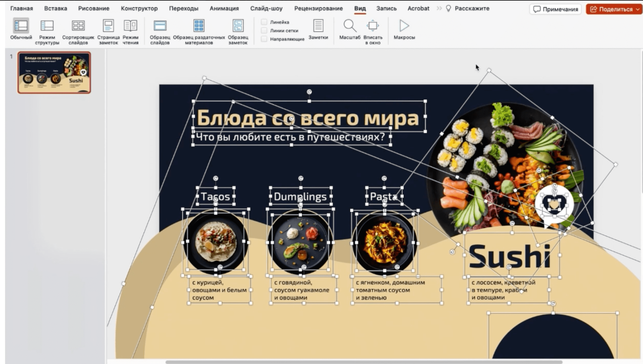
Task: Open the Макросы dialog
Action: pos(404,29)
